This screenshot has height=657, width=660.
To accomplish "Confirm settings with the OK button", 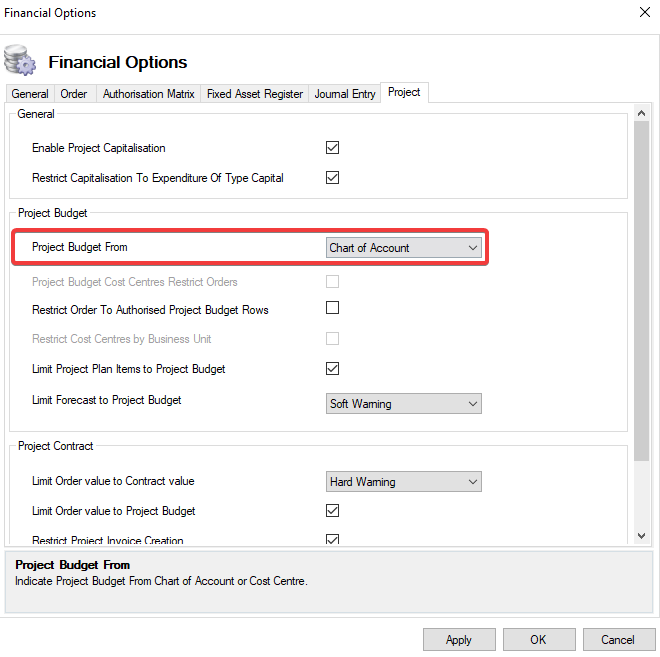I will (539, 640).
